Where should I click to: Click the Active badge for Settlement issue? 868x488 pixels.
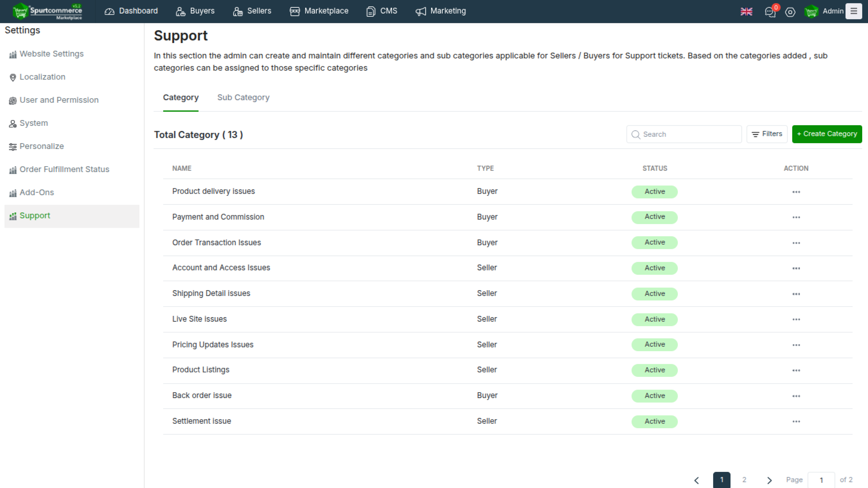click(x=654, y=421)
